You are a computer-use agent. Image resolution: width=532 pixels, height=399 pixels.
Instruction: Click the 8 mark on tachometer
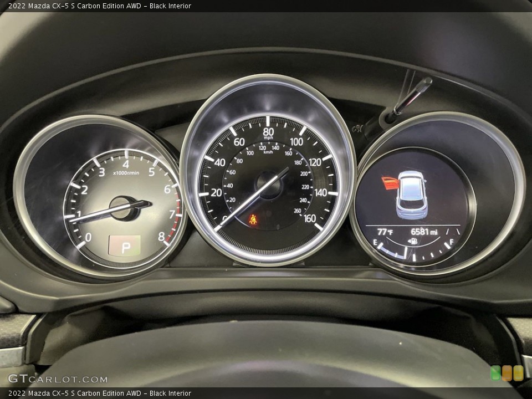click(x=161, y=237)
